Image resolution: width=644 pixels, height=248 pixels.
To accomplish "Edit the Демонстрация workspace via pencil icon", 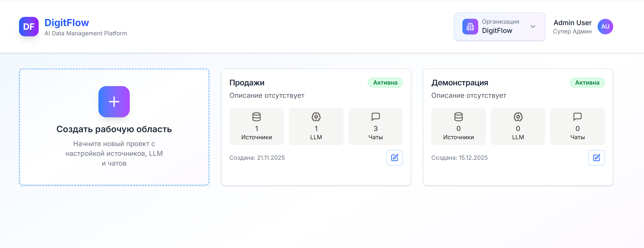I will pyautogui.click(x=596, y=158).
